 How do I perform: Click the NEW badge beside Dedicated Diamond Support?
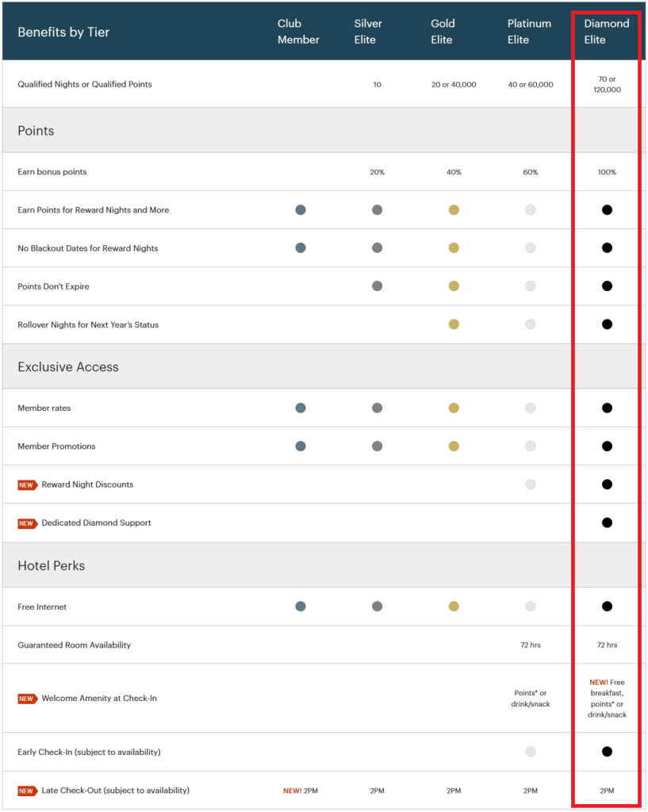pos(27,523)
